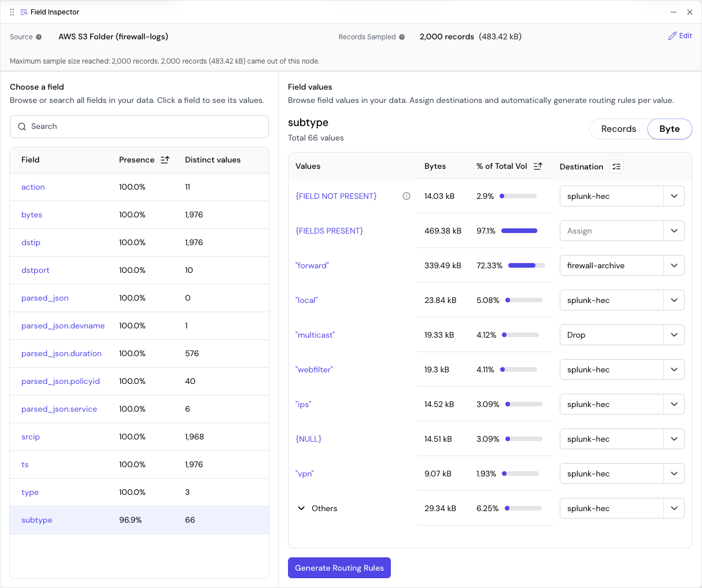Sort values by % of Total Vol

coord(538,166)
